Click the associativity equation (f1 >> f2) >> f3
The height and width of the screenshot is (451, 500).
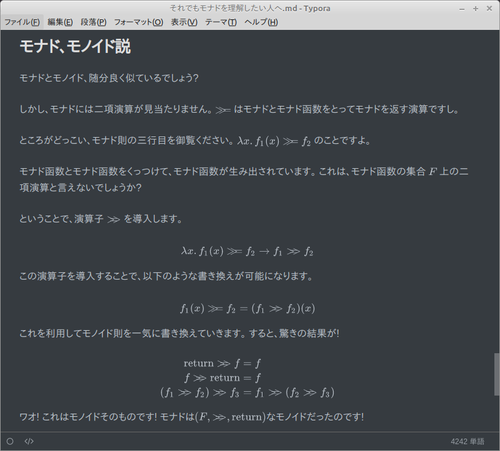247,392
